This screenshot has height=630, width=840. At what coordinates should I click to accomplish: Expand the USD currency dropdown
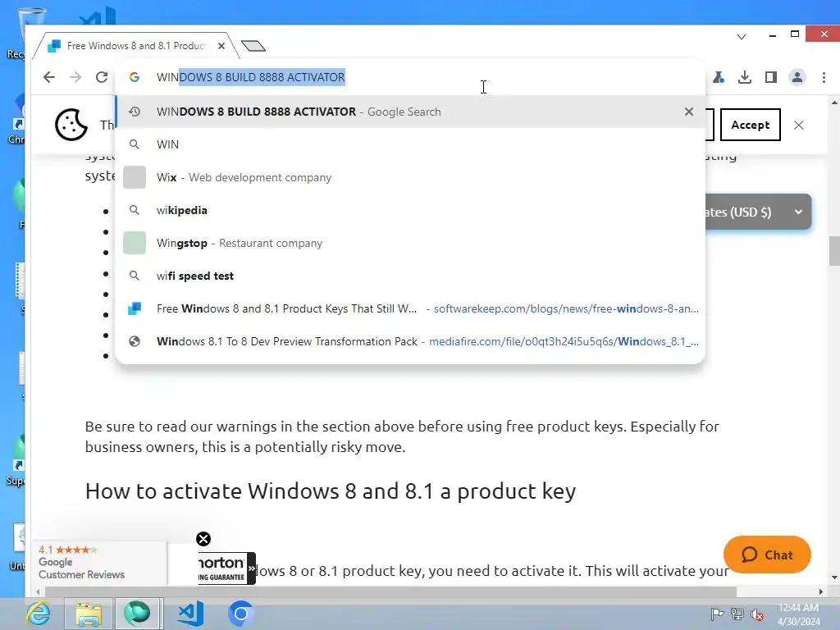click(757, 212)
